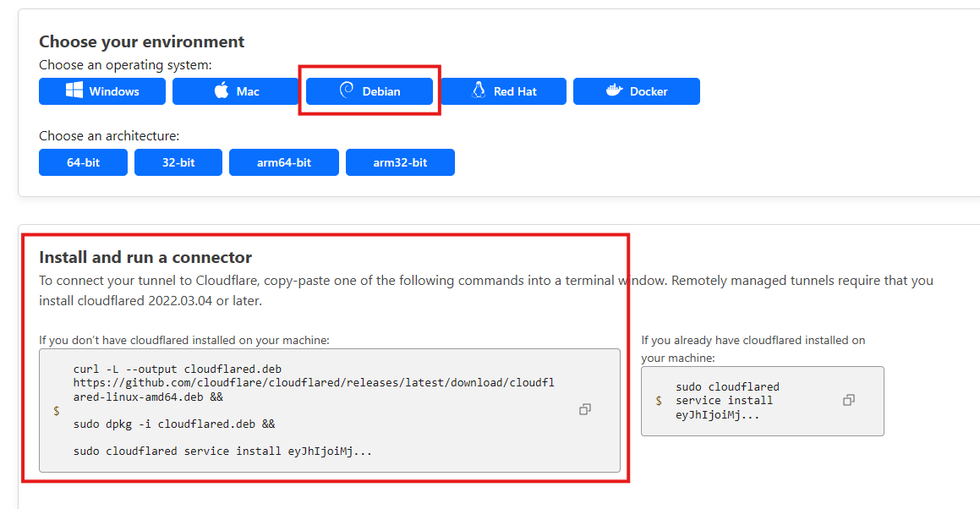980x509 pixels.
Task: Click the "Choose an operating system:" label
Action: tap(125, 65)
